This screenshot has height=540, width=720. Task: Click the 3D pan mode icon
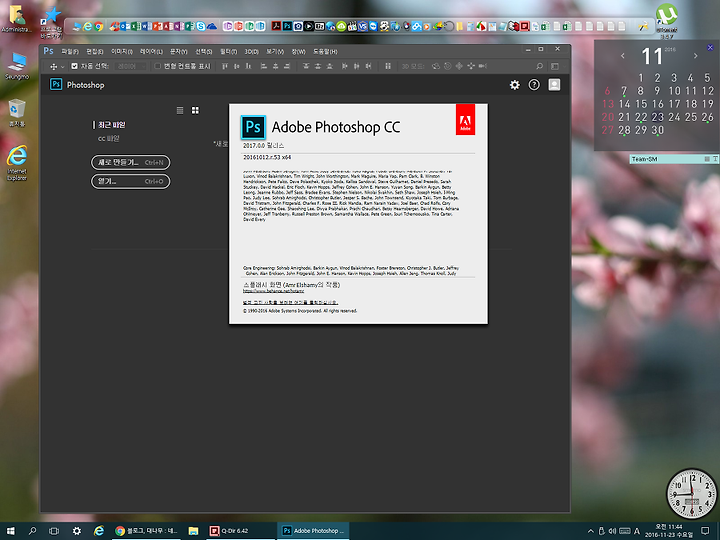coord(459,66)
